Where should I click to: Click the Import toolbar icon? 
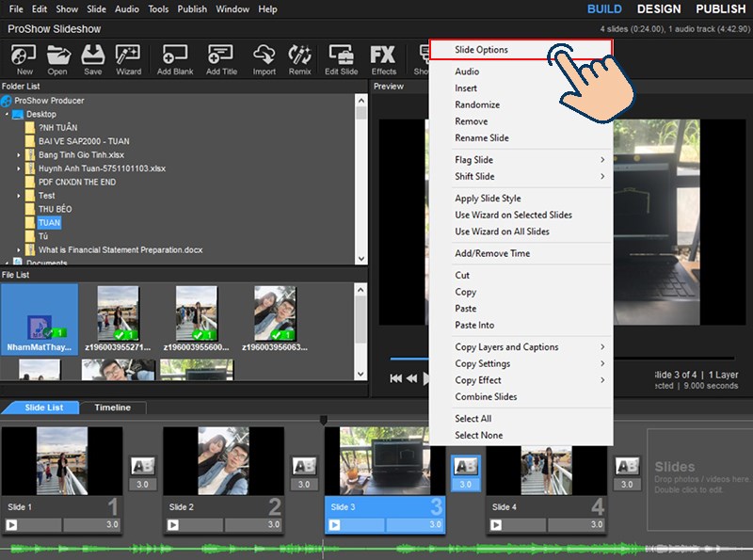264,59
